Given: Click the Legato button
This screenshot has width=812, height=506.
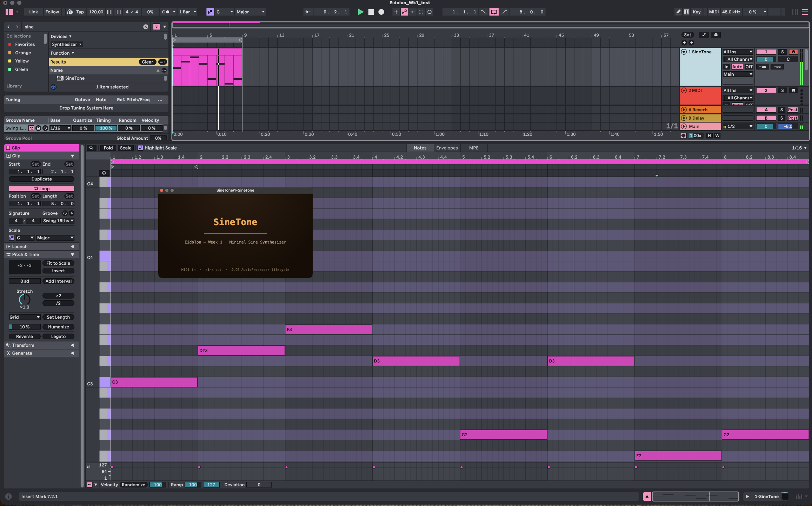Looking at the screenshot, I should click(58, 337).
